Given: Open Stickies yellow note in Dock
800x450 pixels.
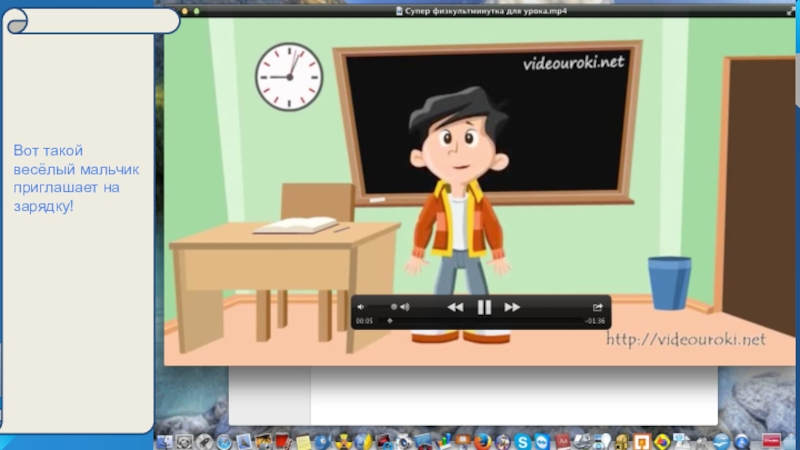Looking at the screenshot, I should (x=302, y=441).
